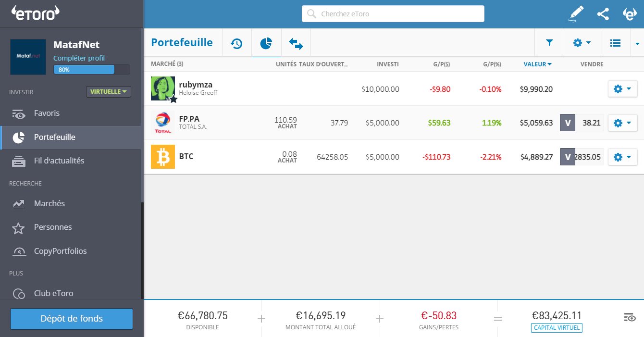Open the BTC row gear dropdown
The width and height of the screenshot is (644, 337).
point(623,157)
